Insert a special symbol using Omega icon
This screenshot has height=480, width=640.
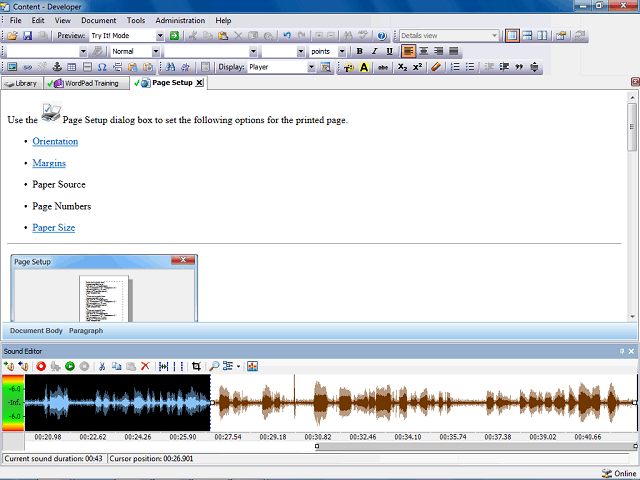(x=102, y=67)
